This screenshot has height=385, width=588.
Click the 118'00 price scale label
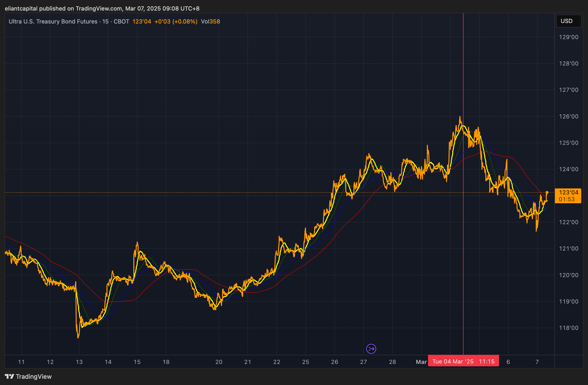point(569,328)
